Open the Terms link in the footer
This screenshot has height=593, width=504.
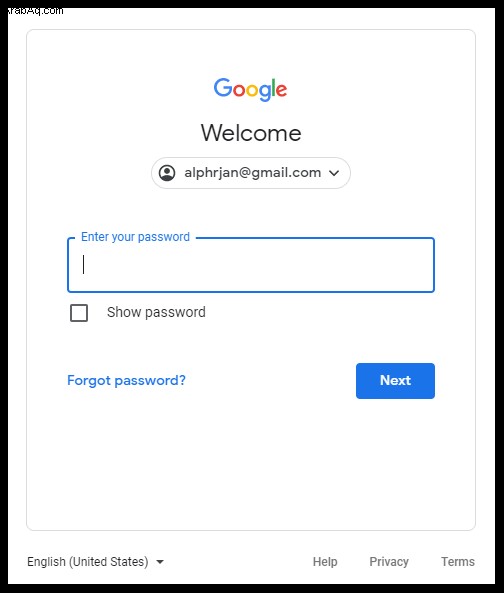coord(457,562)
